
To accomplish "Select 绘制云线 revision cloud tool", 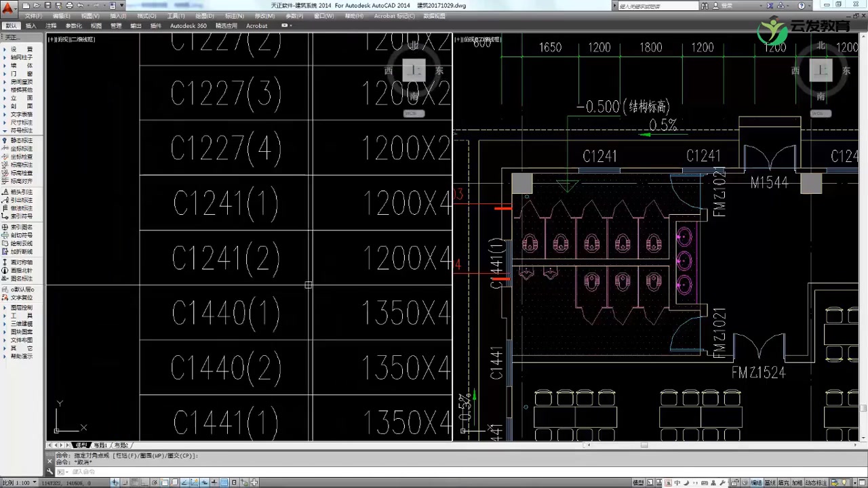I will 18,243.
